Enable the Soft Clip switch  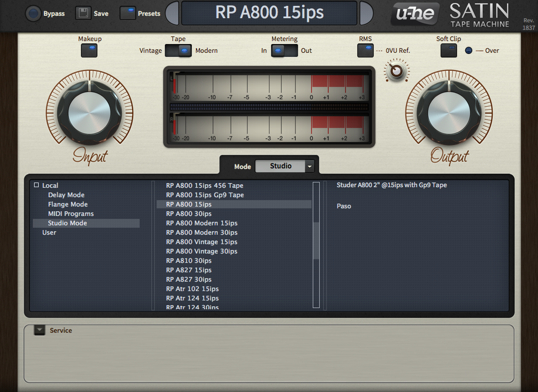(449, 50)
